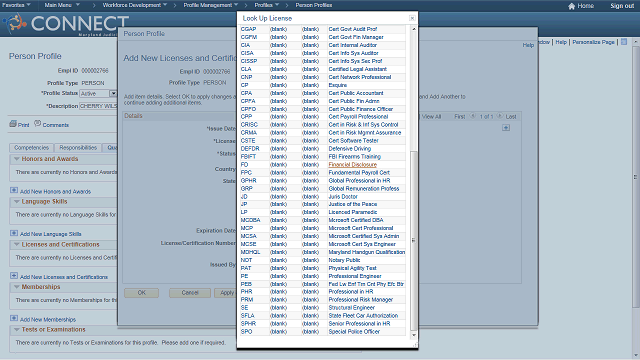Click the Sign out link
This screenshot has height=360, width=640.
pyautogui.click(x=622, y=6)
